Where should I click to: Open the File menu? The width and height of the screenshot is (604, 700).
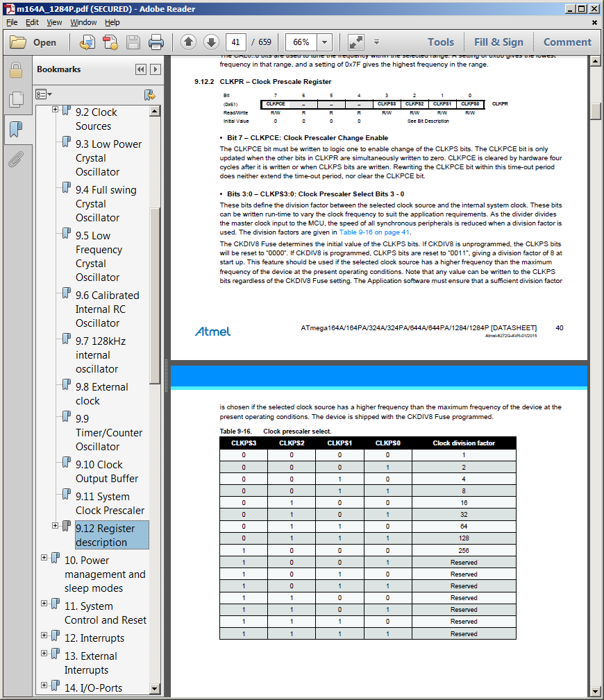click(12, 22)
